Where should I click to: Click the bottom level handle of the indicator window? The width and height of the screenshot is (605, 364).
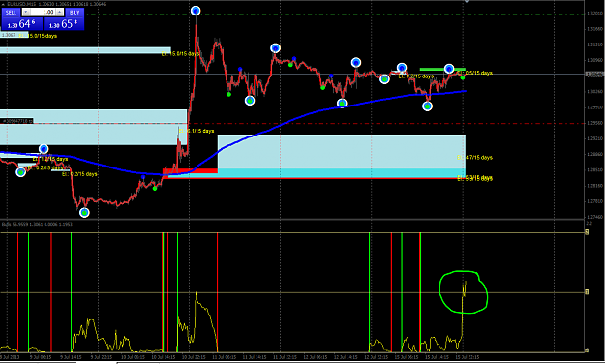click(587, 350)
